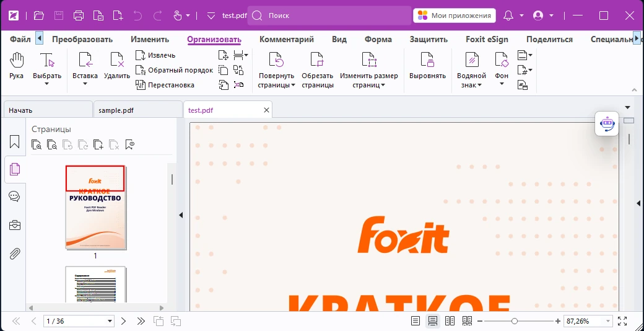
Task: Open the Файл menu
Action: click(x=20, y=40)
